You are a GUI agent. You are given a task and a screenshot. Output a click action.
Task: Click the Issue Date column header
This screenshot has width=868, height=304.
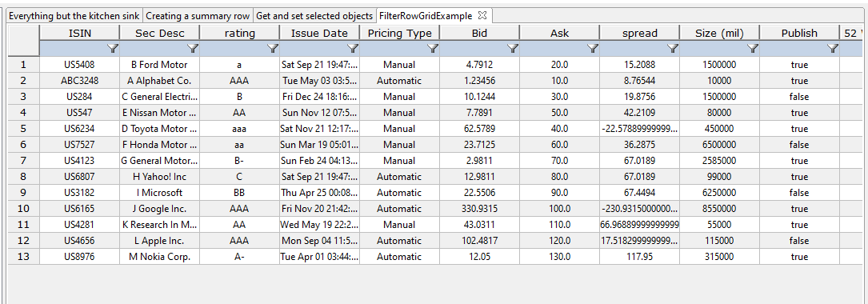319,34
